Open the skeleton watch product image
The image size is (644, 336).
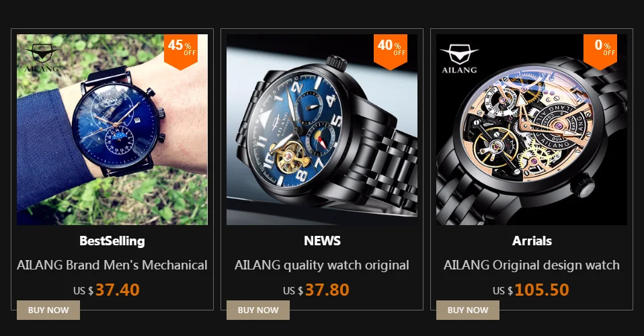tap(532, 130)
